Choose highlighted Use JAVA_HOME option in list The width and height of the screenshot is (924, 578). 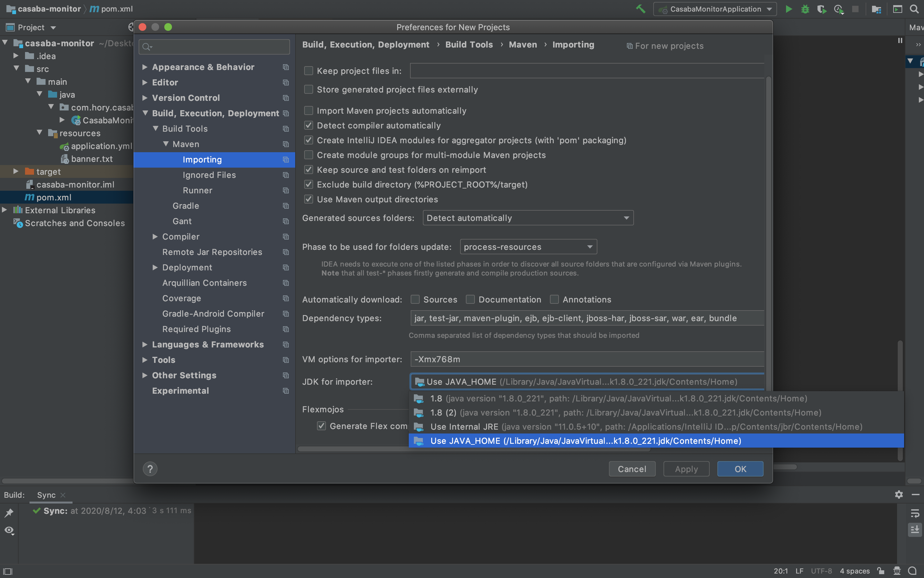(656, 441)
